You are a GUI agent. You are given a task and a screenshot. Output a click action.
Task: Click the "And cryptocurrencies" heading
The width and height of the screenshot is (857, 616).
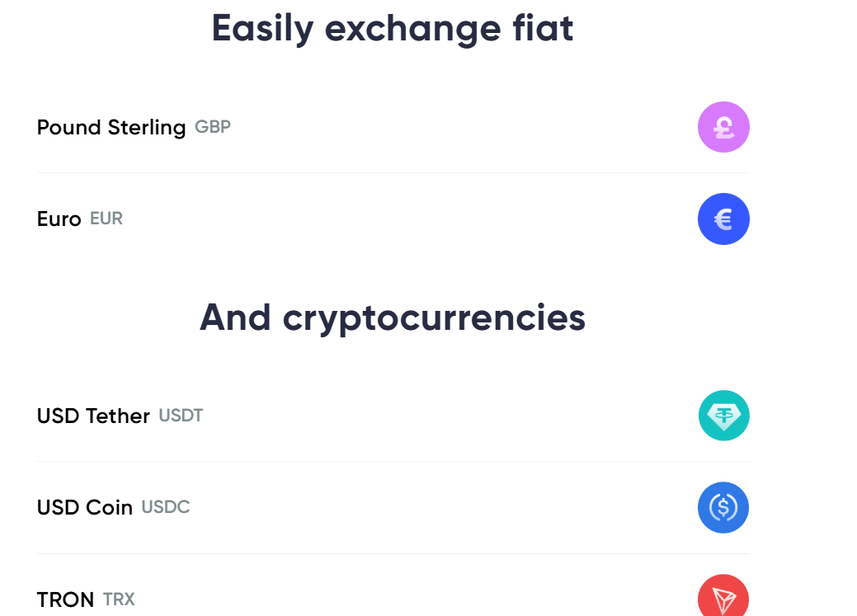(x=393, y=317)
